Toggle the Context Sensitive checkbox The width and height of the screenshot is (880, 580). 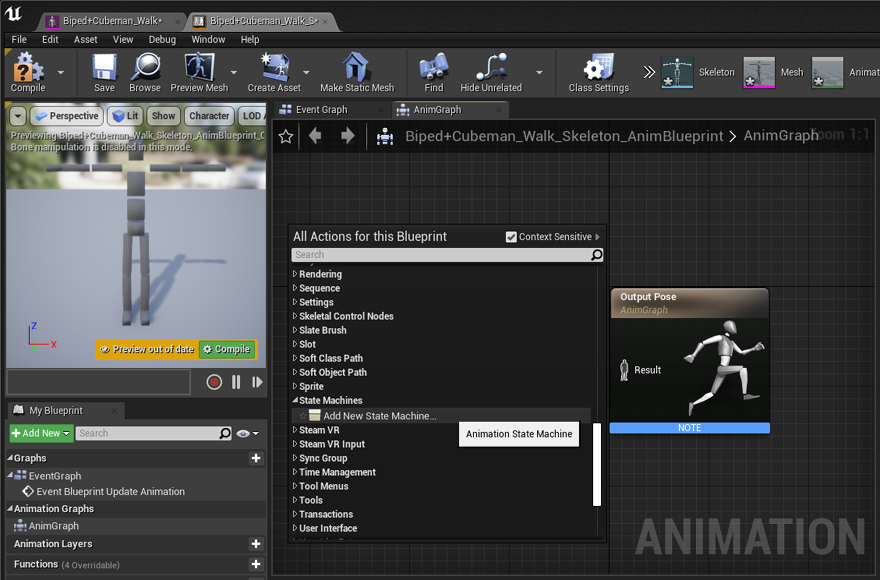(511, 237)
